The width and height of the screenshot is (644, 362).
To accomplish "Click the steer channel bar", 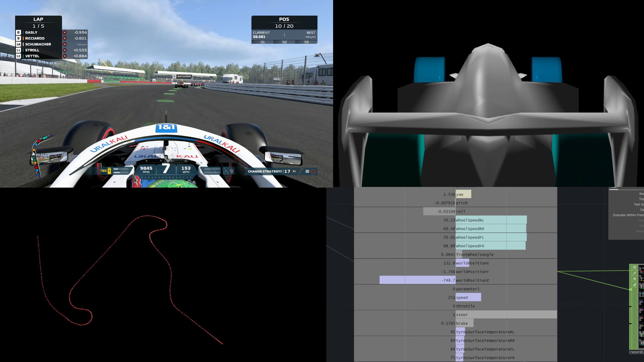I will (x=506, y=315).
